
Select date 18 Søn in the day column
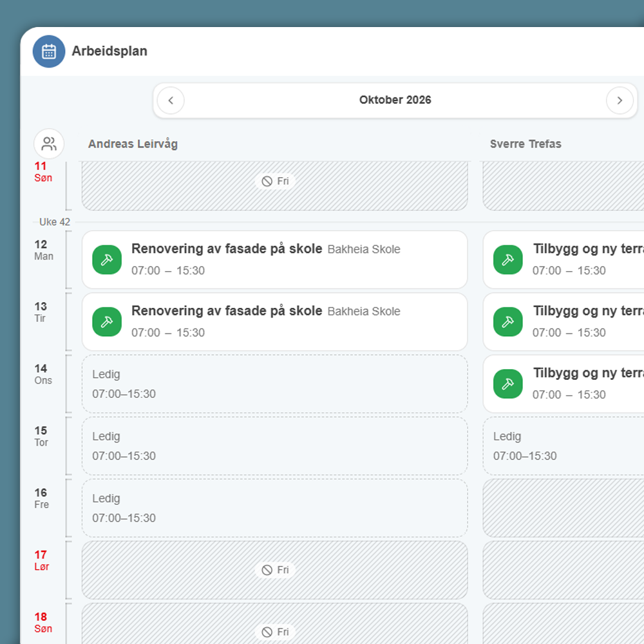click(43, 622)
